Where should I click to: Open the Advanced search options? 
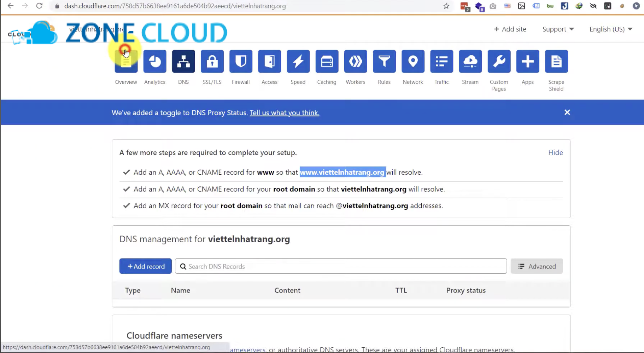click(537, 266)
